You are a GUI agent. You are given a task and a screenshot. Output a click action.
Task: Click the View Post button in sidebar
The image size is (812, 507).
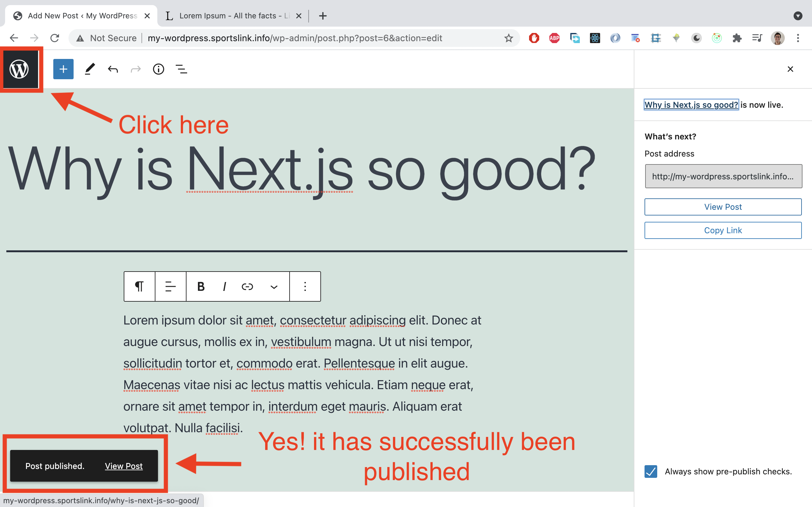pos(723,207)
